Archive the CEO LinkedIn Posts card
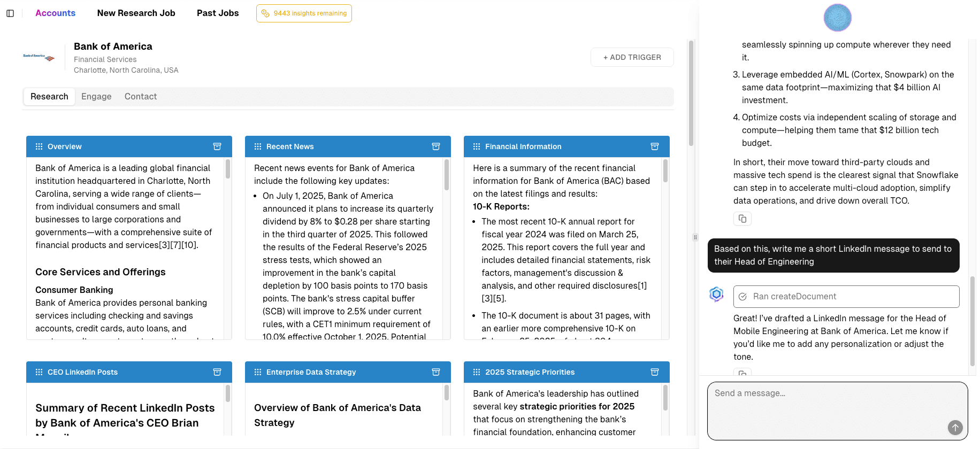Screen dimensions: 980x449 (217, 372)
